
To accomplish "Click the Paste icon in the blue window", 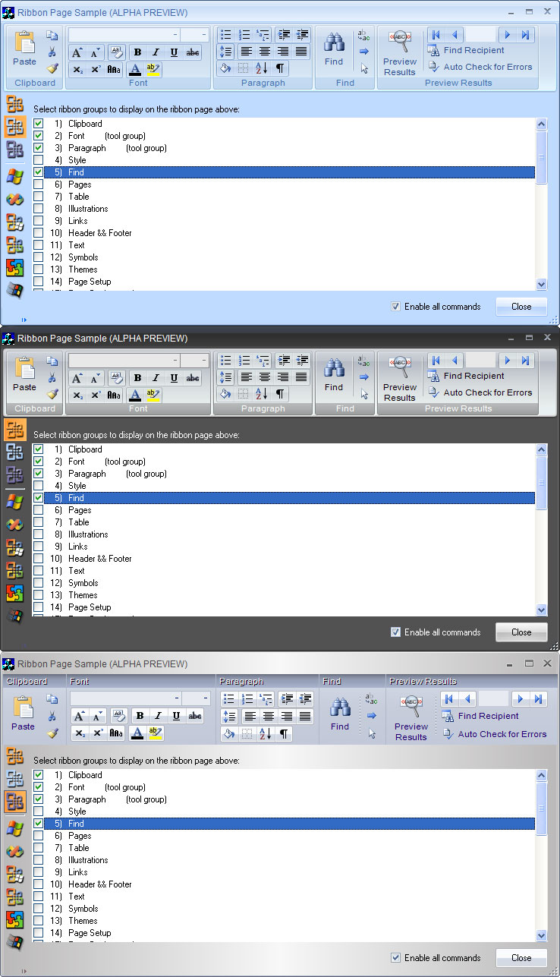I will click(x=24, y=43).
